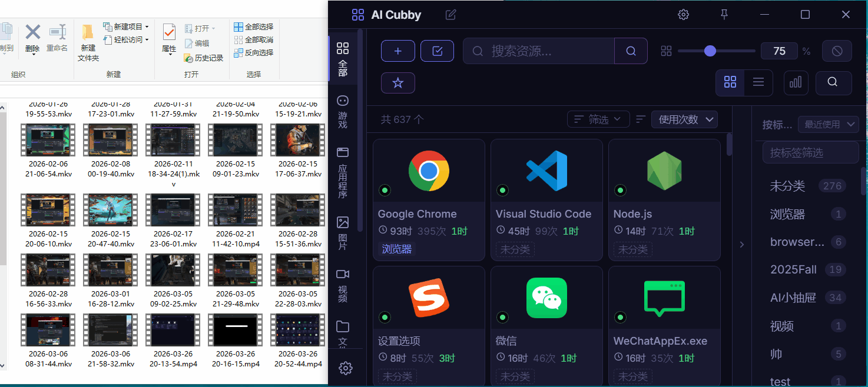Click 历史记录 history in Explorer ribbon

tap(204, 58)
